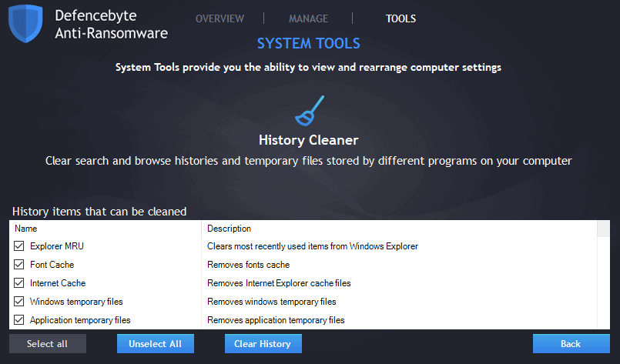The width and height of the screenshot is (620, 364).
Task: Click the History Cleaner broom icon
Action: (310, 111)
